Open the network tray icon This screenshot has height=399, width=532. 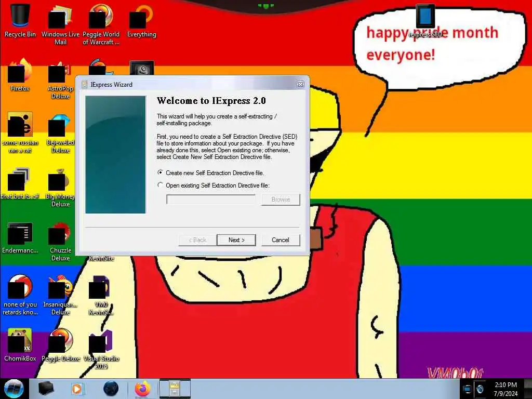tap(467, 389)
